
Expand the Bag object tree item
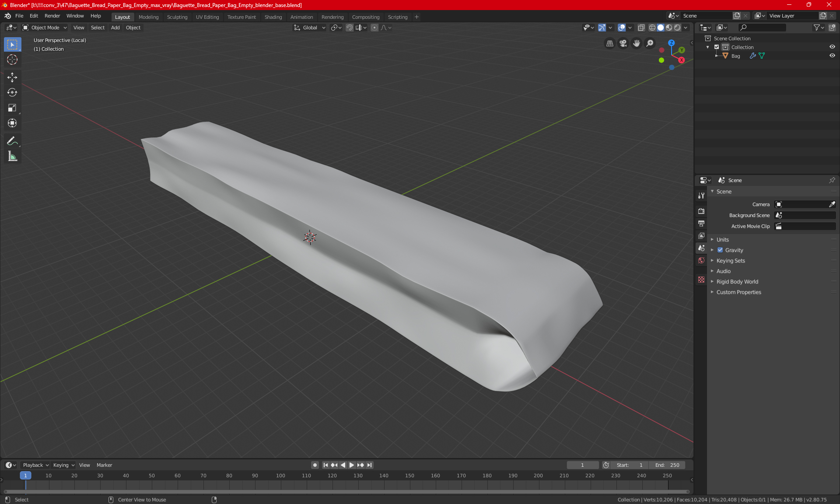(717, 56)
